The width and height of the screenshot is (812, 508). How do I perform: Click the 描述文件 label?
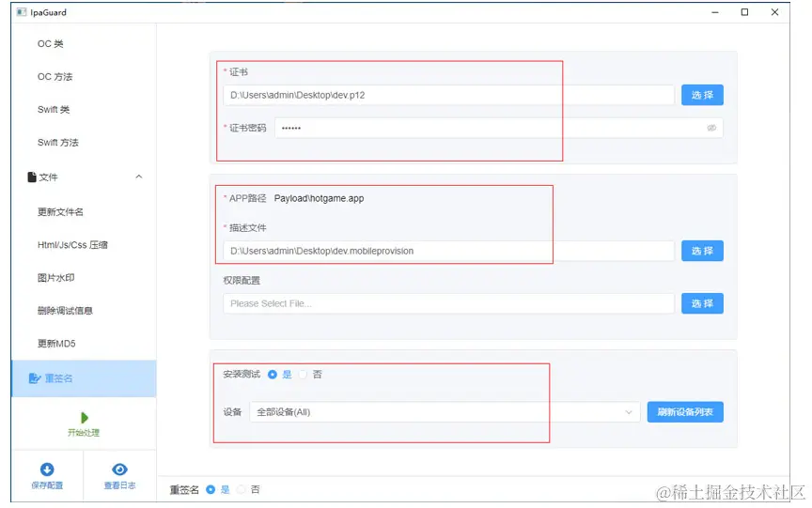247,228
